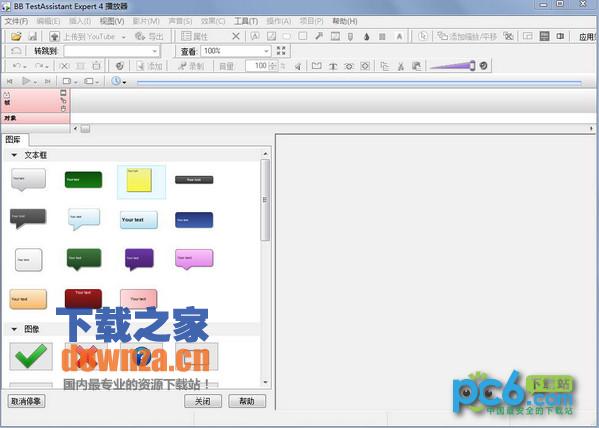This screenshot has width=599, height=428.
Task: Click the X delete icon after 属性
Action: coord(236,36)
